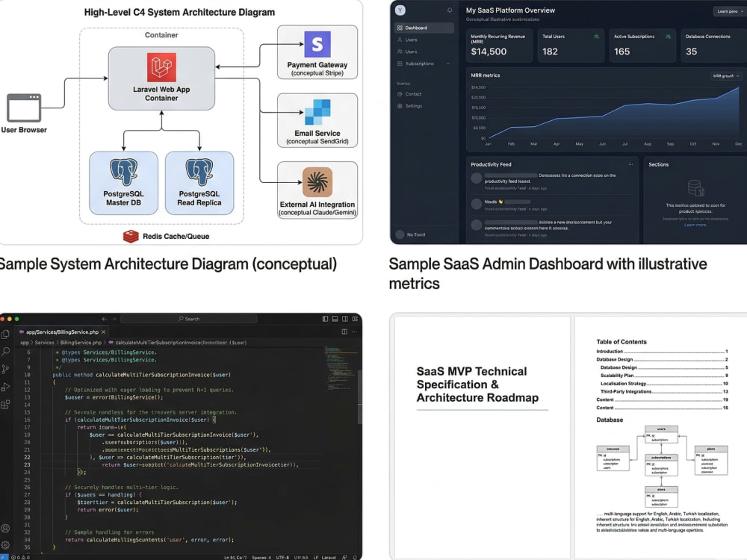Open the 'MRR growth' dropdown
The width and height of the screenshot is (747, 560).
[x=726, y=75]
